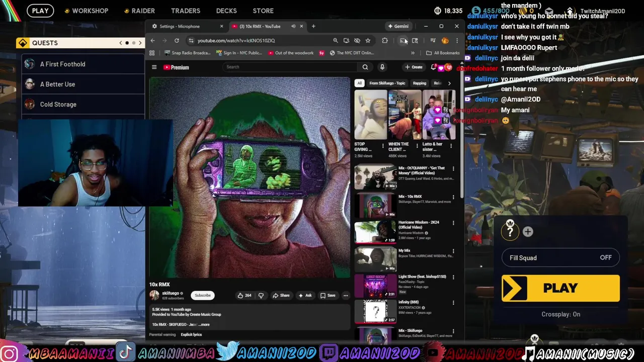Show more filter chips with the right arrow
The image size is (644, 362).
[x=449, y=83]
